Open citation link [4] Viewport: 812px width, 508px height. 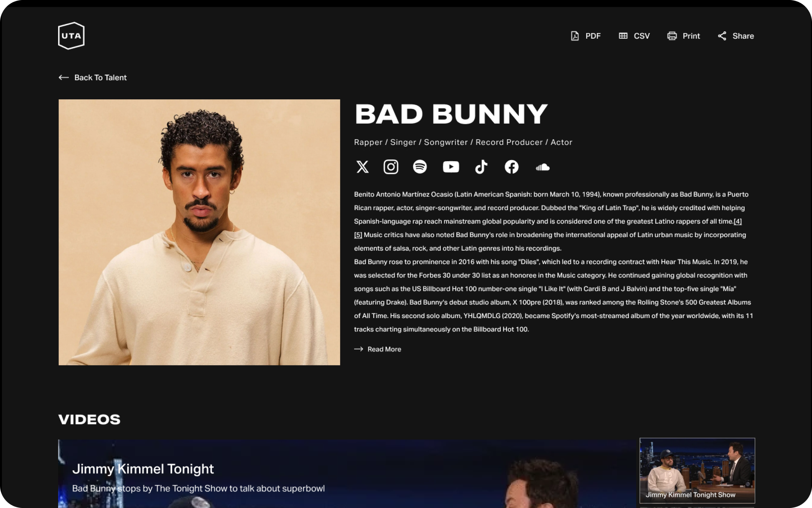click(738, 221)
